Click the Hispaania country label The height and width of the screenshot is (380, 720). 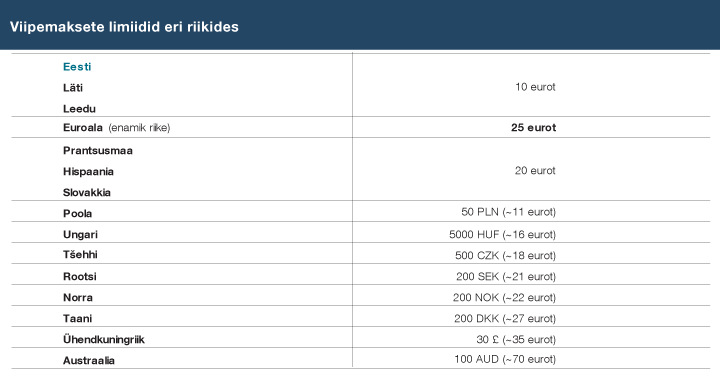pos(88,172)
